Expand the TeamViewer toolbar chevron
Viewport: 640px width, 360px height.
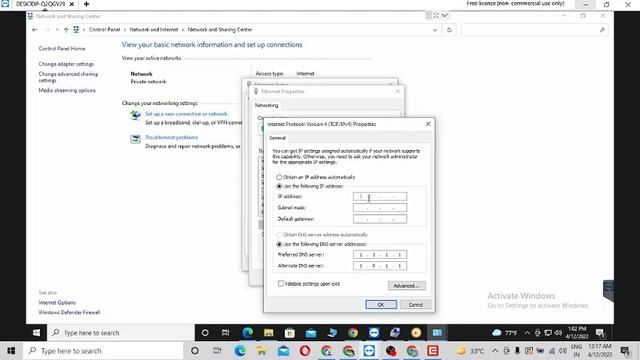[x=445, y=16]
